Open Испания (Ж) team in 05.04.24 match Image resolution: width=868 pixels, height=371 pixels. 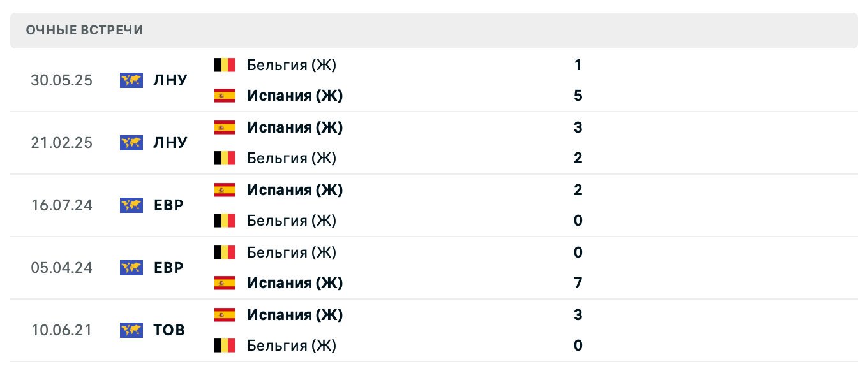(x=295, y=283)
